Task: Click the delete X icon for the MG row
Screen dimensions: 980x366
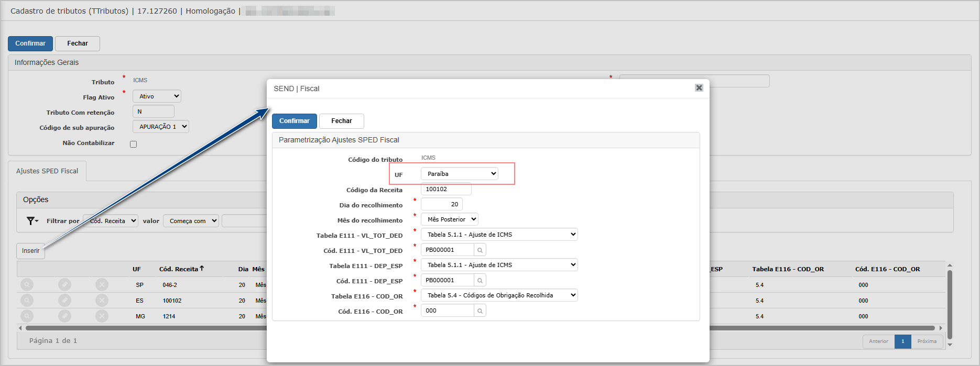Action: coord(102,316)
